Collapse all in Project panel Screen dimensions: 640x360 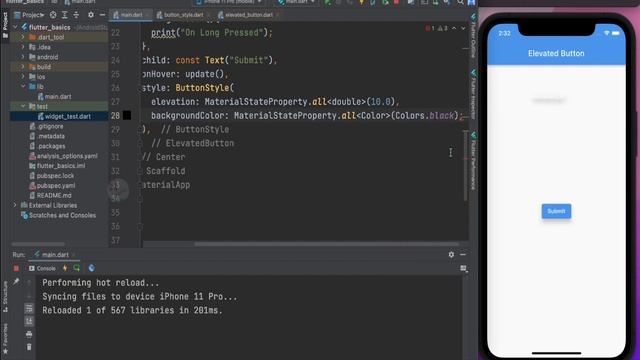[x=76, y=15]
